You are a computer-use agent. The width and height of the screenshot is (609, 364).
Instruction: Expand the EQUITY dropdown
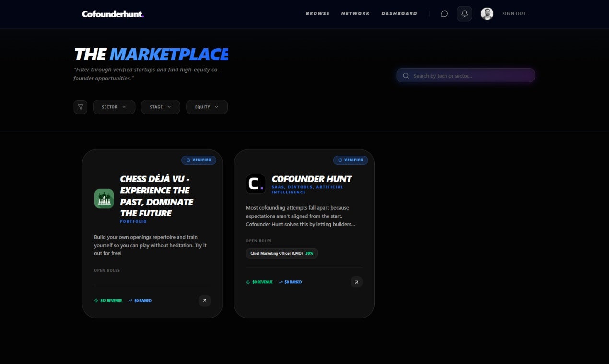coord(207,107)
